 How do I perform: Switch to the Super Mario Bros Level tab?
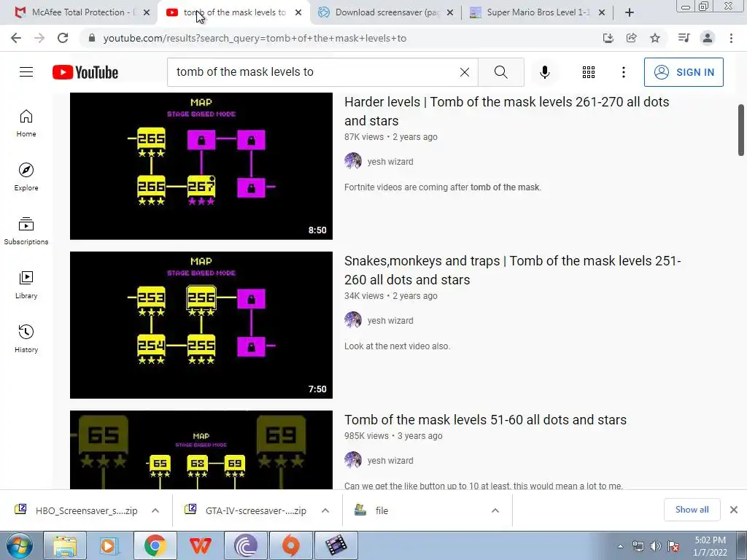536,12
